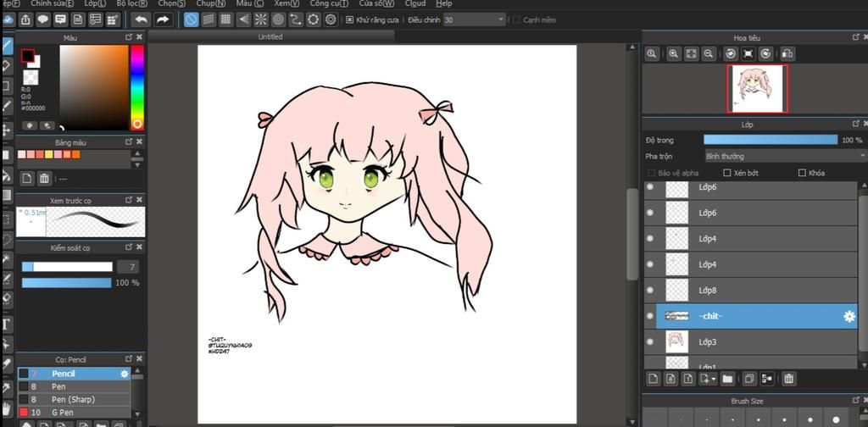This screenshot has width=868, height=427.
Task: Toggle visibility of the upper Lớp4 layer
Action: (x=650, y=238)
